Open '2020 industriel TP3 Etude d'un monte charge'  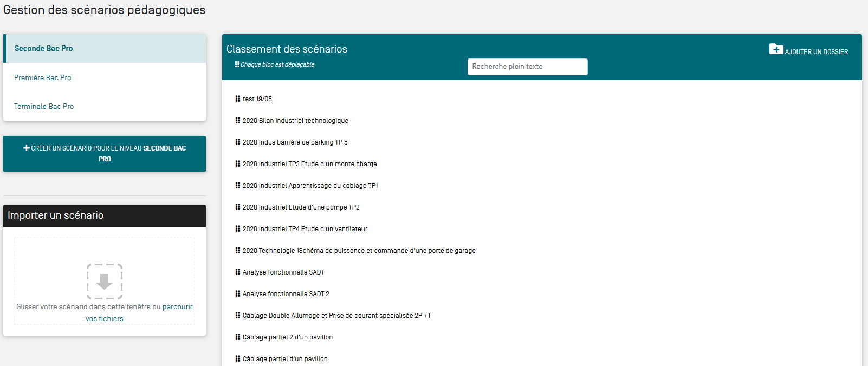click(309, 164)
